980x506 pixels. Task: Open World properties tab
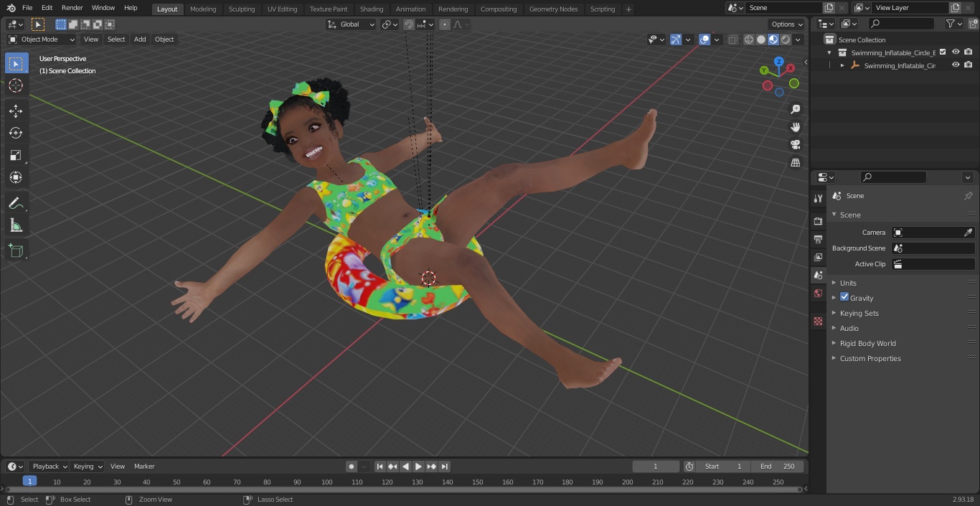(818, 294)
